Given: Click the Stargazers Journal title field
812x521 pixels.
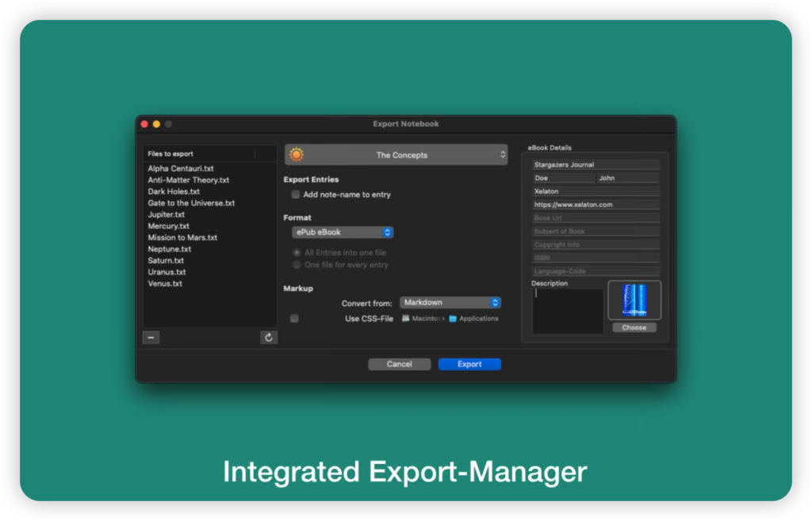Looking at the screenshot, I should click(x=595, y=163).
